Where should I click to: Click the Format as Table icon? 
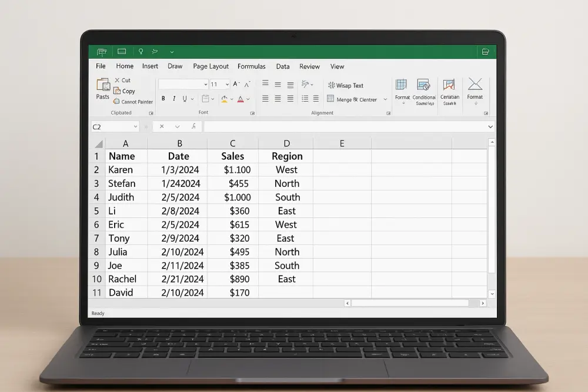click(x=402, y=89)
